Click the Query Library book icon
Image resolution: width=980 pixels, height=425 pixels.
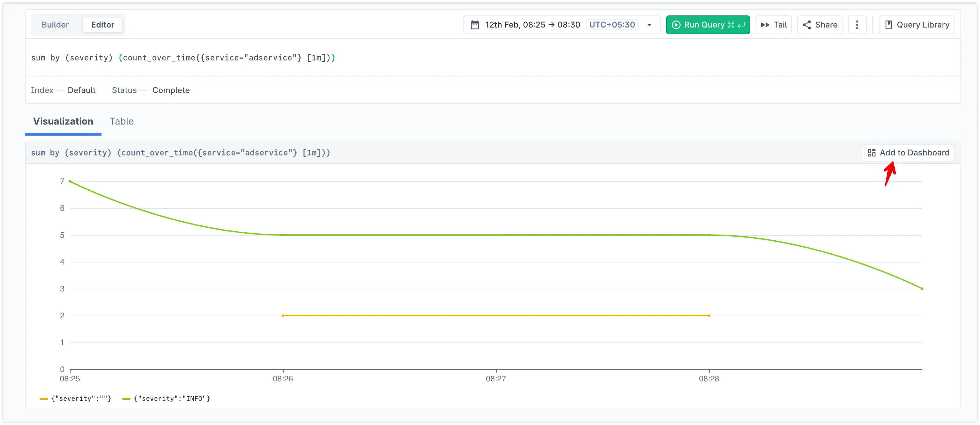coord(888,25)
